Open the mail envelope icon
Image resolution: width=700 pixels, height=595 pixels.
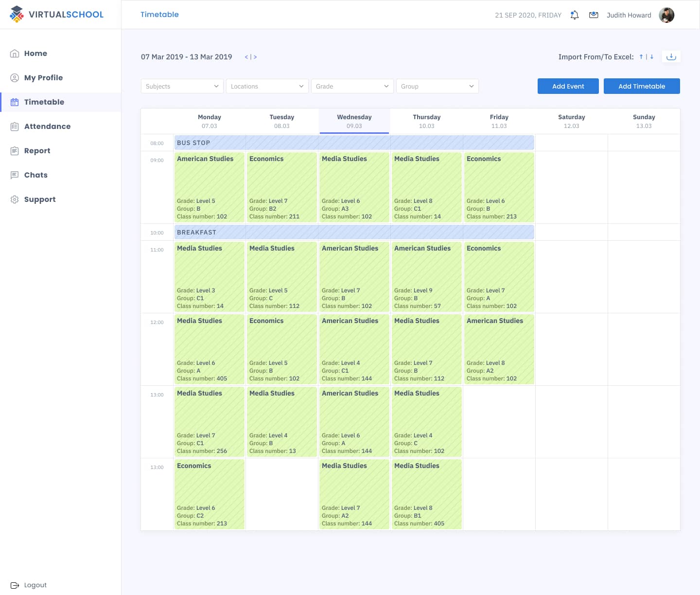[x=594, y=15]
